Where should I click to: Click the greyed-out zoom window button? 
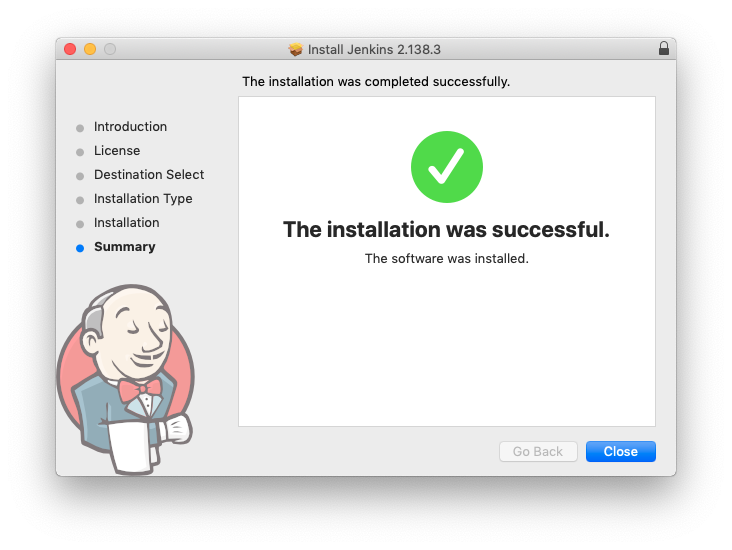[110, 49]
